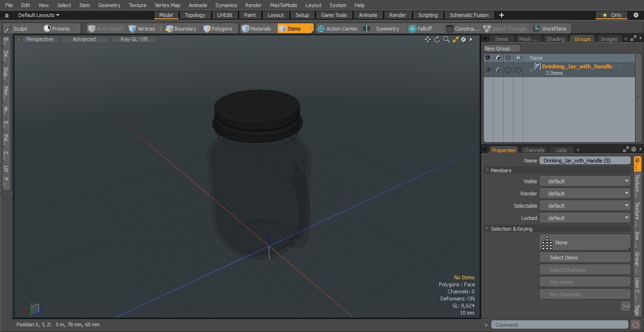Open Action Center options

(338, 29)
